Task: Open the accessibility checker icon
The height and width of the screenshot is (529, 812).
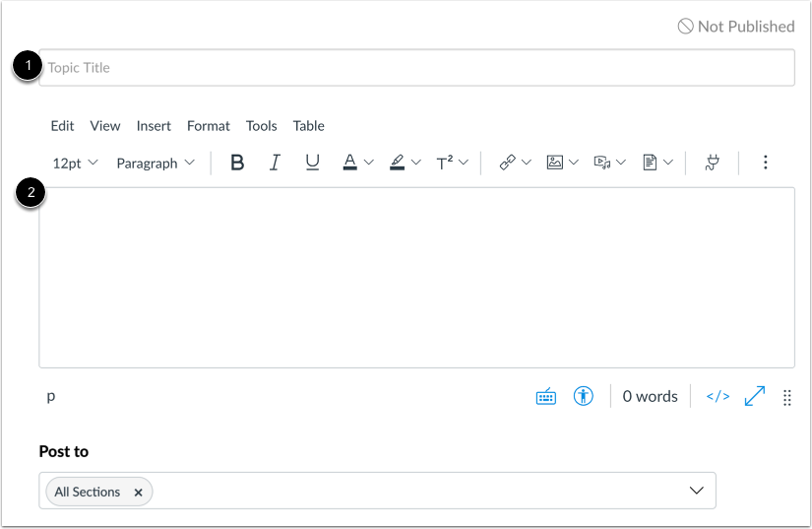Action: [583, 396]
